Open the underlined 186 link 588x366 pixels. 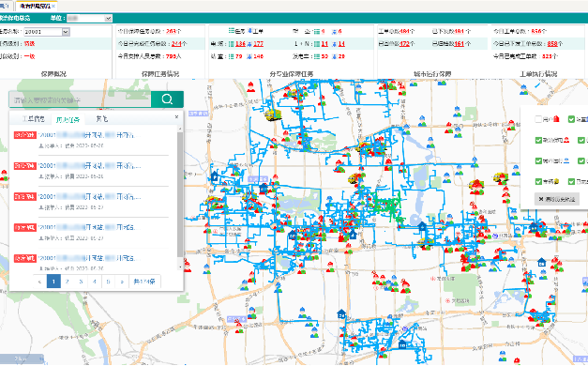click(x=240, y=44)
